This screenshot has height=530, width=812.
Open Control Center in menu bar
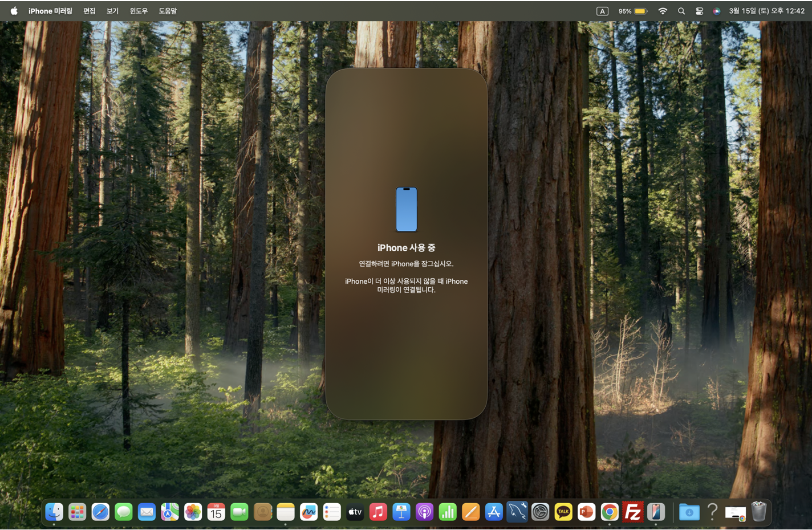pos(699,11)
